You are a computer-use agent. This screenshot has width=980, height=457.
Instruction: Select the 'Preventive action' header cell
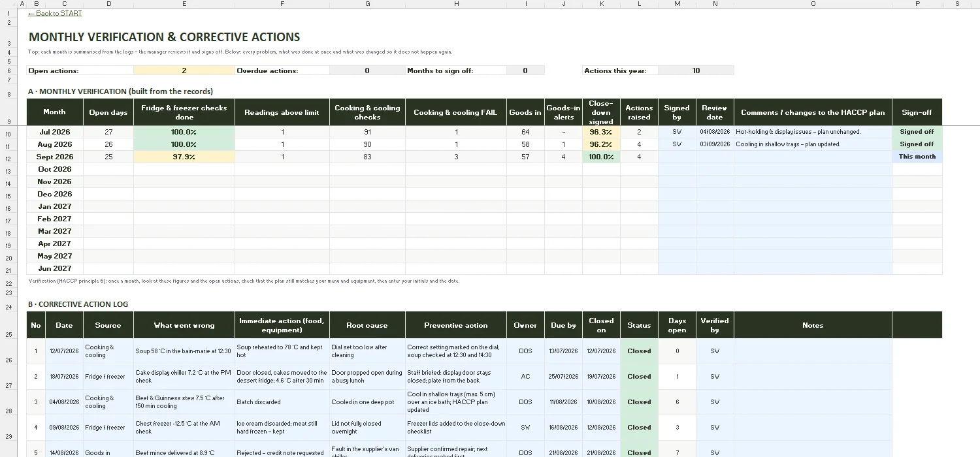[456, 325]
